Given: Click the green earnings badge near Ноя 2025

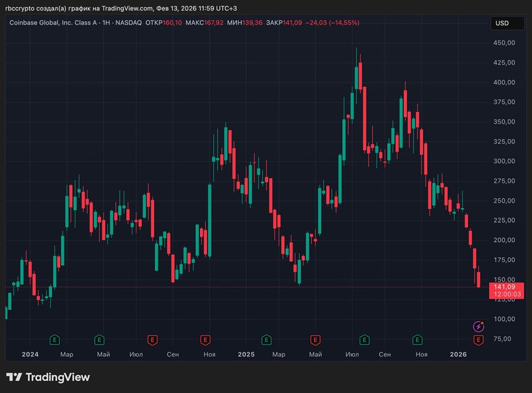Looking at the screenshot, I should pyautogui.click(x=417, y=339).
